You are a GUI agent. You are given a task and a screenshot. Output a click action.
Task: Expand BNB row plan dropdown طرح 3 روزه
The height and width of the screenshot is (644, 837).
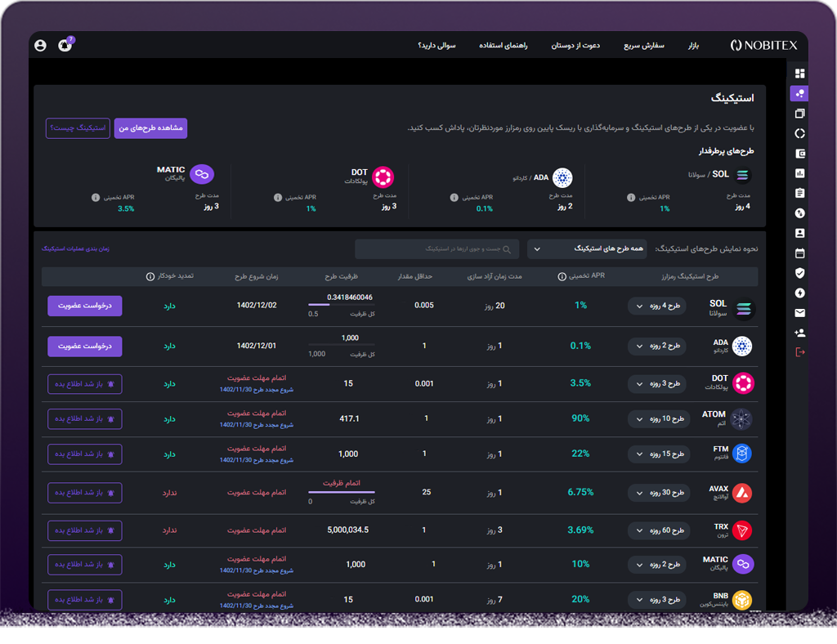tap(656, 600)
